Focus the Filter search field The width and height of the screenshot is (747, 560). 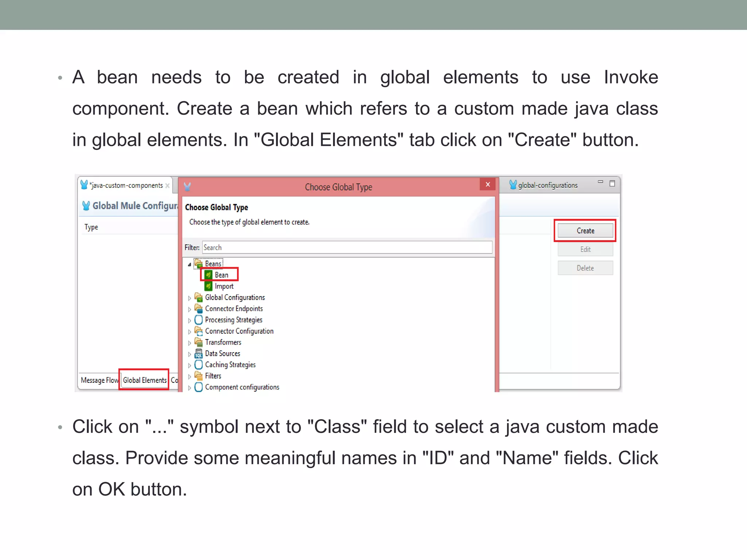coord(347,248)
